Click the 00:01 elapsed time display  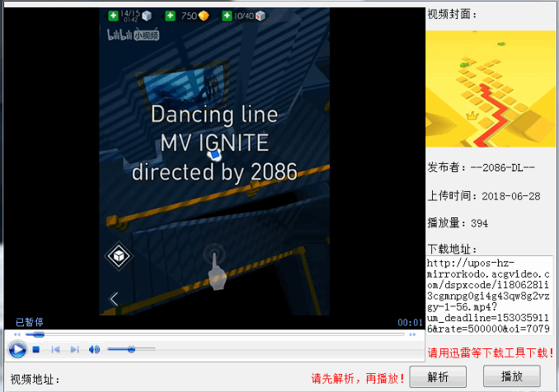click(410, 323)
